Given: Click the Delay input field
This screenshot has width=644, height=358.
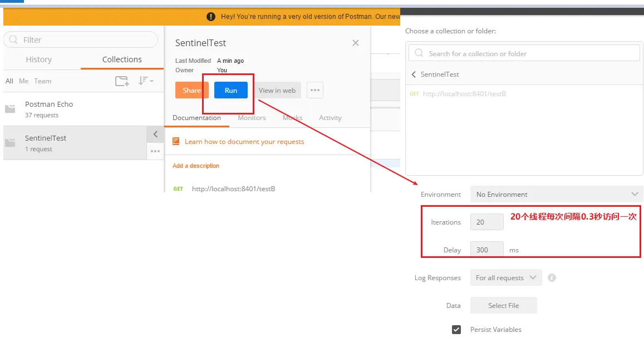Looking at the screenshot, I should tap(486, 250).
